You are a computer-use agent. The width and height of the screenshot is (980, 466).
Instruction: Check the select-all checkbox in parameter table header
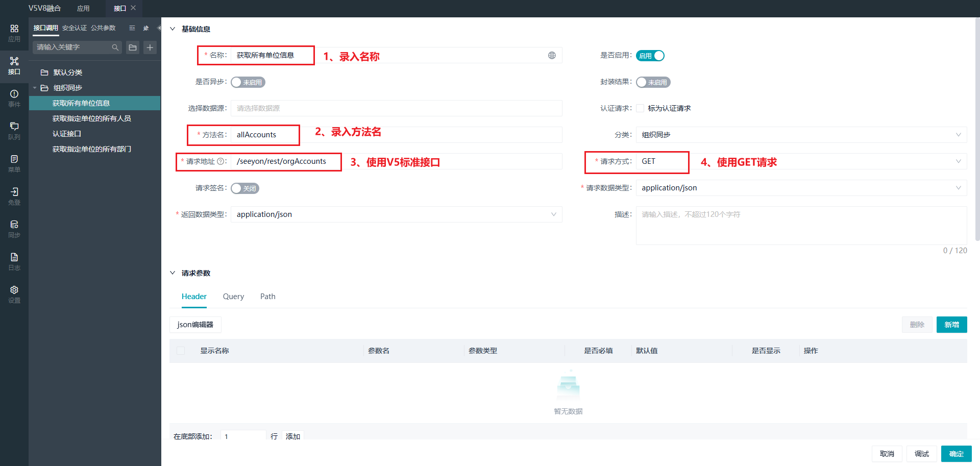point(181,351)
